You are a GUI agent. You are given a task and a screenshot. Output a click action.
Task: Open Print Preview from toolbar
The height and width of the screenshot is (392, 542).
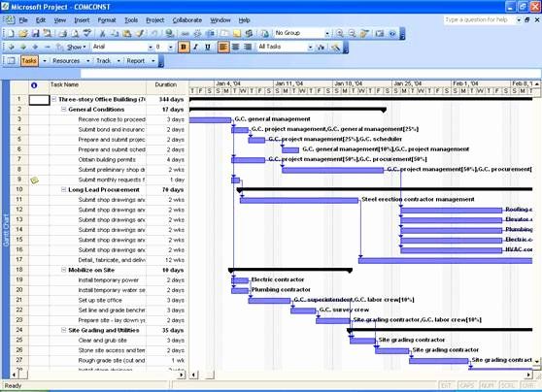75,34
